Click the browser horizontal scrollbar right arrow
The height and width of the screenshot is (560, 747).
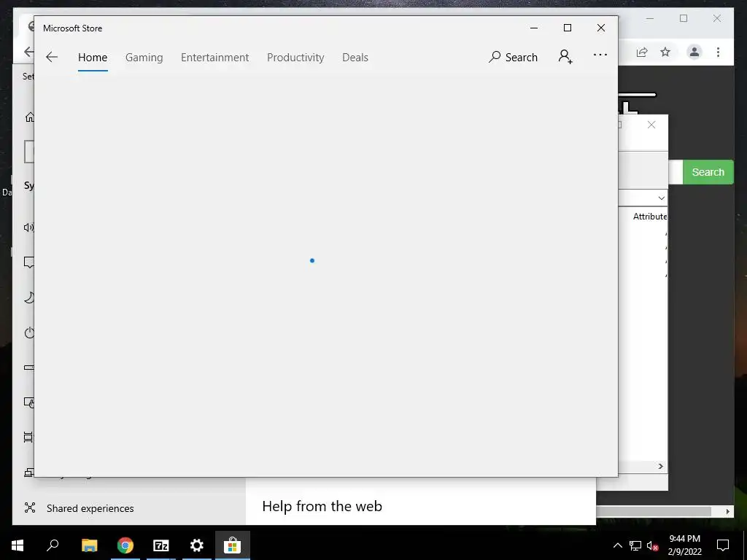point(727,511)
